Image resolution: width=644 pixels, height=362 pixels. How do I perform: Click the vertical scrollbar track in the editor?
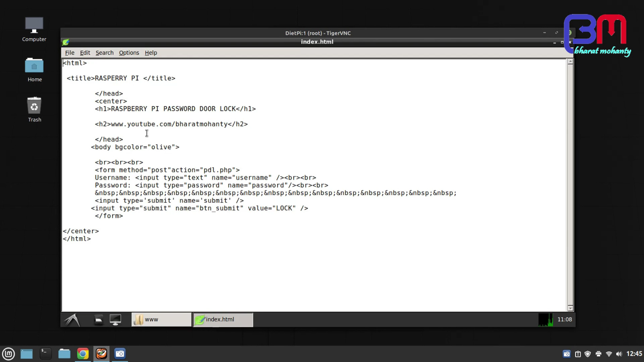point(570,185)
